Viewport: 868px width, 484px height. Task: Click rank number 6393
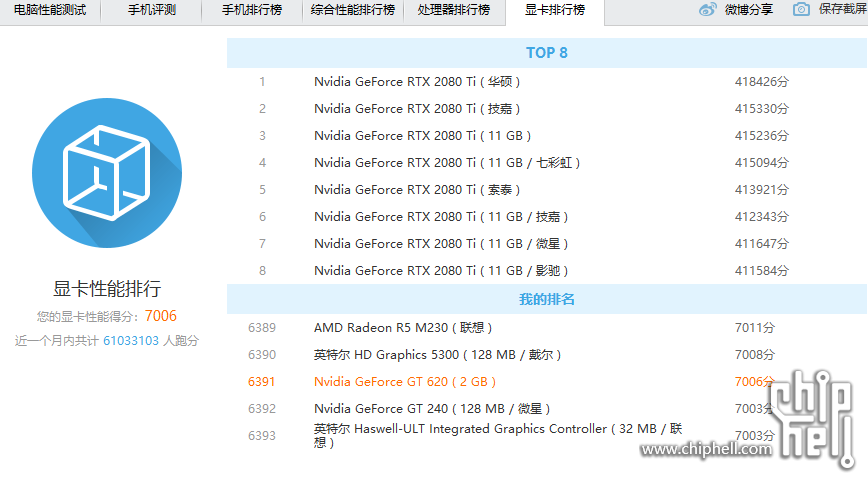click(x=262, y=436)
